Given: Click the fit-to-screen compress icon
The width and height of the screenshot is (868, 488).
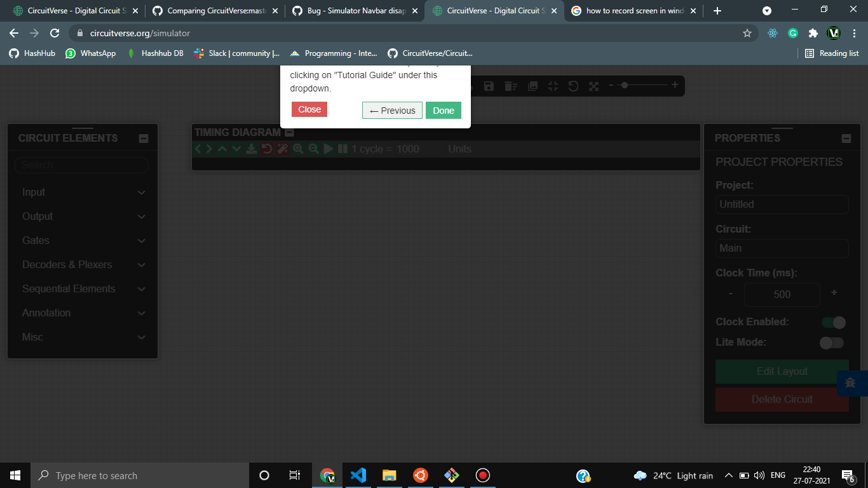Looking at the screenshot, I should coord(553,86).
